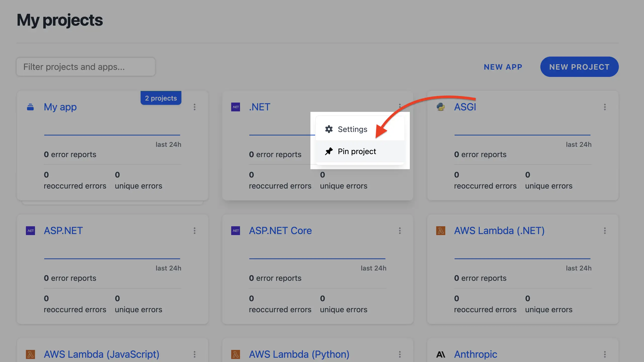Click the pin icon next to Pin project
The width and height of the screenshot is (644, 362).
329,151
